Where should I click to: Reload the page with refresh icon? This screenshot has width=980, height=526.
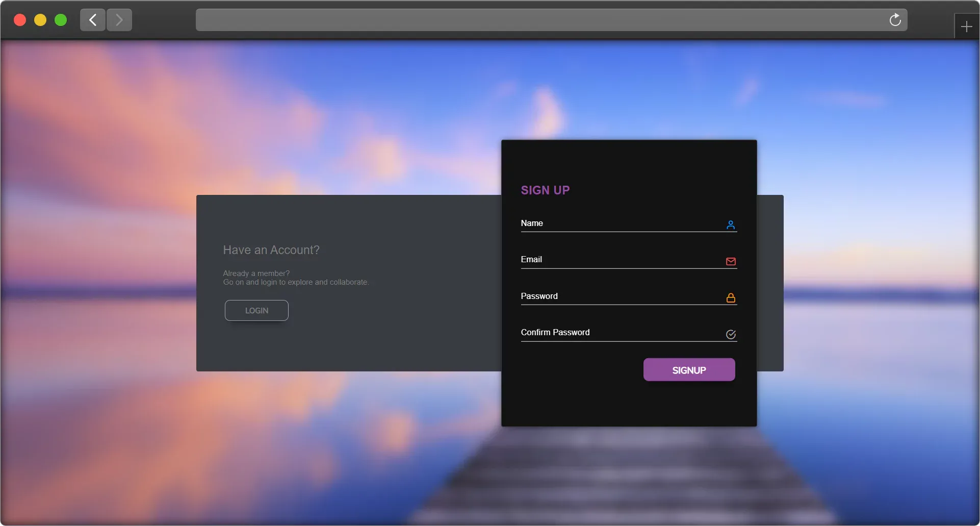895,20
